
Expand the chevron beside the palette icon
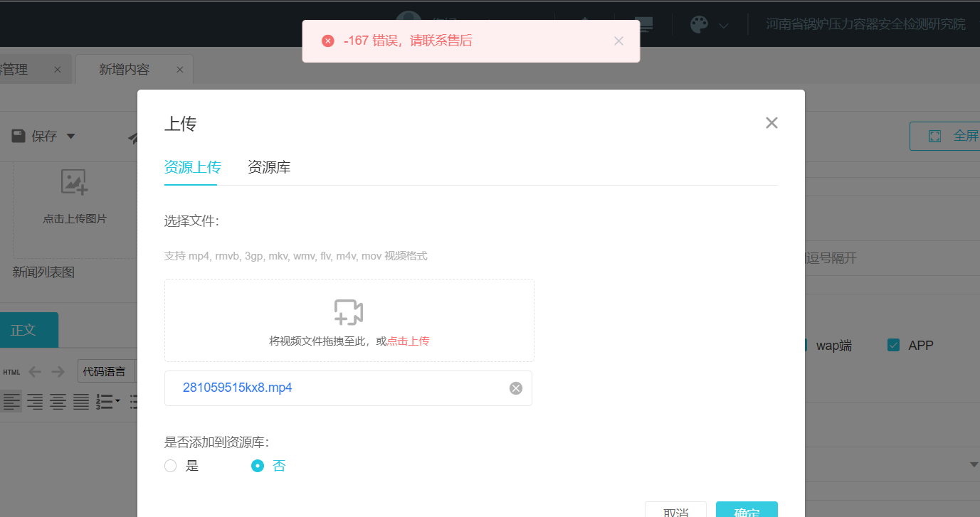[x=724, y=26]
